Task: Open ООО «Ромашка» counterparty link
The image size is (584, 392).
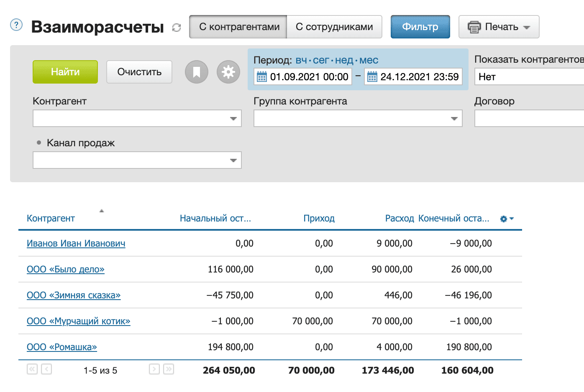Action: (62, 347)
